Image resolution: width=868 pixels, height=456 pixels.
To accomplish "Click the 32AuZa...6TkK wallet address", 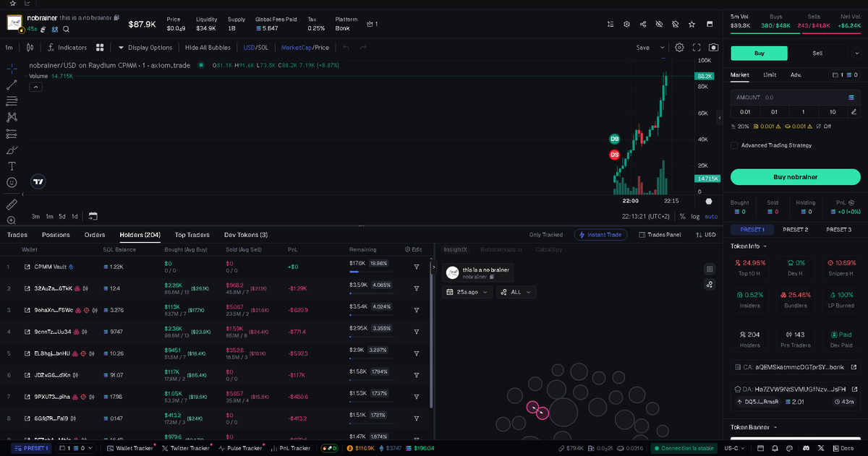I will click(54, 288).
